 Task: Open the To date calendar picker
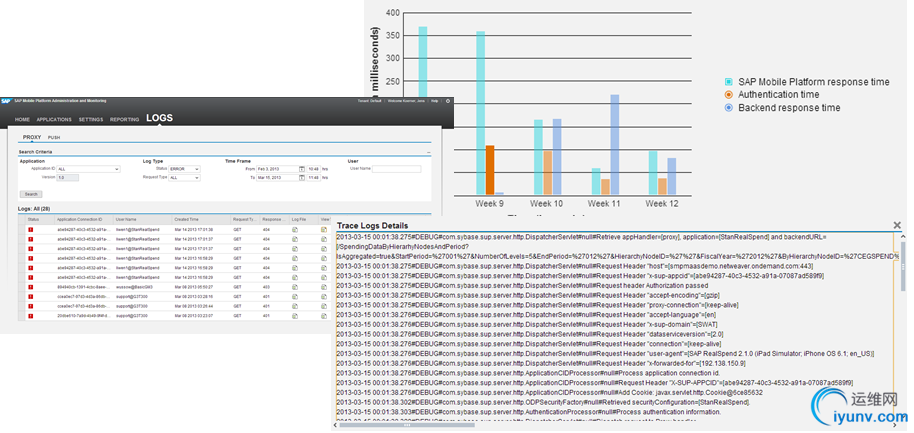coord(302,178)
